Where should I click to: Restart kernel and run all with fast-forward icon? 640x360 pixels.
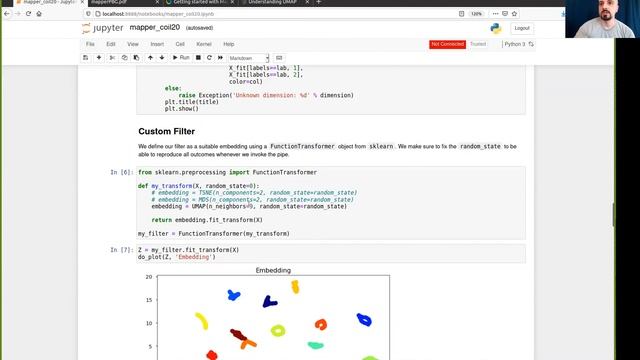pyautogui.click(x=220, y=58)
